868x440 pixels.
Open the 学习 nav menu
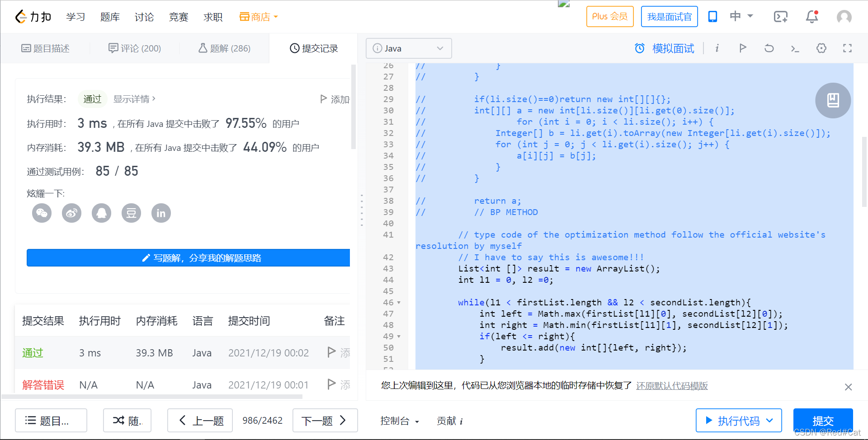click(x=75, y=17)
